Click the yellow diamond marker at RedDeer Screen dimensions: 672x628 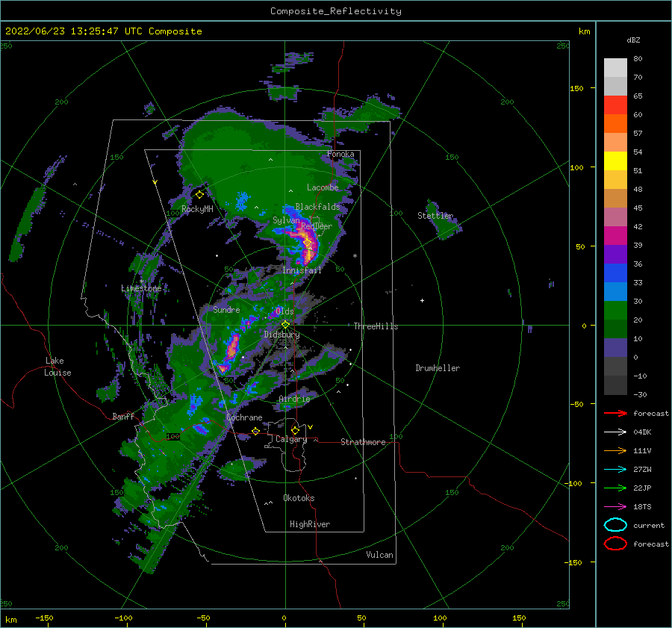pos(308,243)
